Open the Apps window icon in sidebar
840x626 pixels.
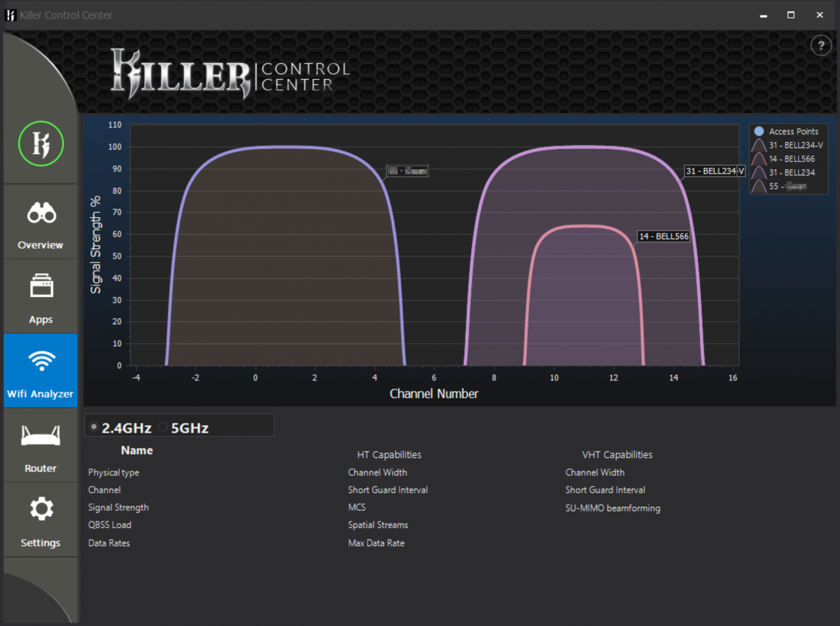pos(41,287)
